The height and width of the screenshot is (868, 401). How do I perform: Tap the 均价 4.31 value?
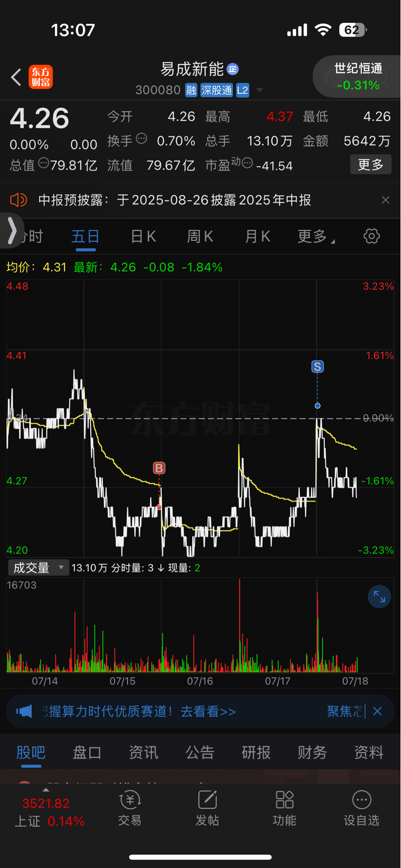(x=54, y=267)
